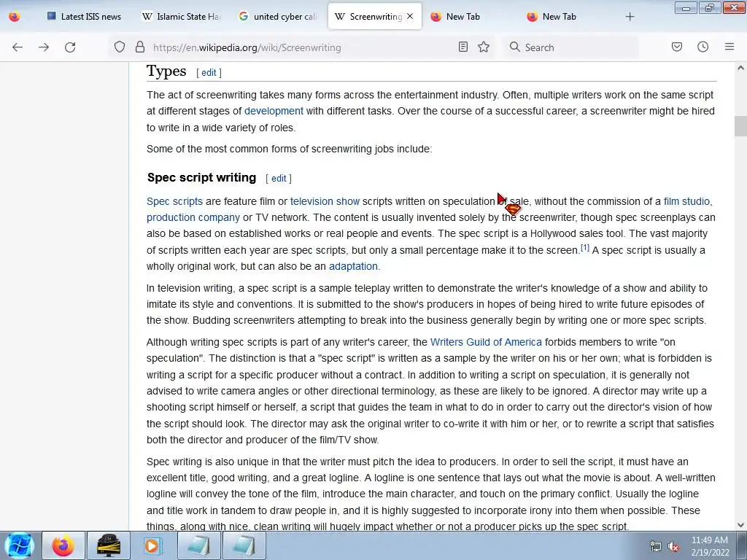Open Writers Guild of America link

point(486,342)
